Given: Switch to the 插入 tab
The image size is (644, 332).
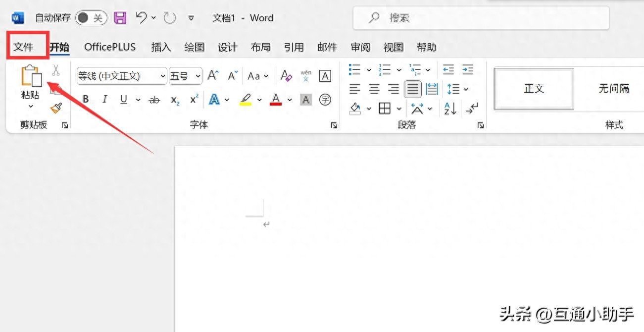Looking at the screenshot, I should [x=161, y=47].
